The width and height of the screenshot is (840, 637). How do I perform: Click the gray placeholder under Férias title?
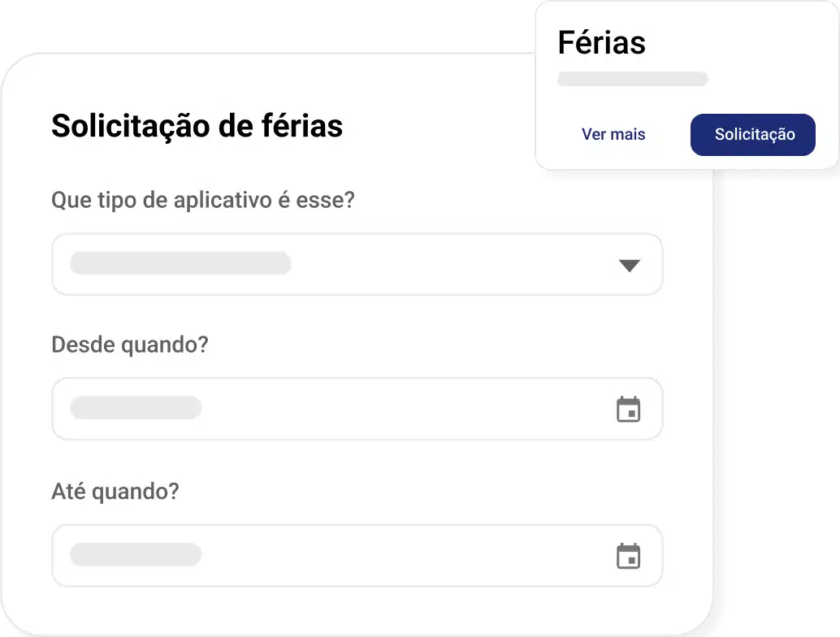pyautogui.click(x=632, y=79)
